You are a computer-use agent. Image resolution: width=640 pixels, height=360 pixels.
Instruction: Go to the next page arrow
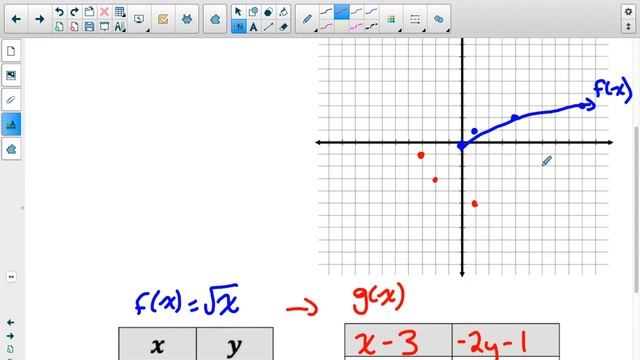click(40, 19)
